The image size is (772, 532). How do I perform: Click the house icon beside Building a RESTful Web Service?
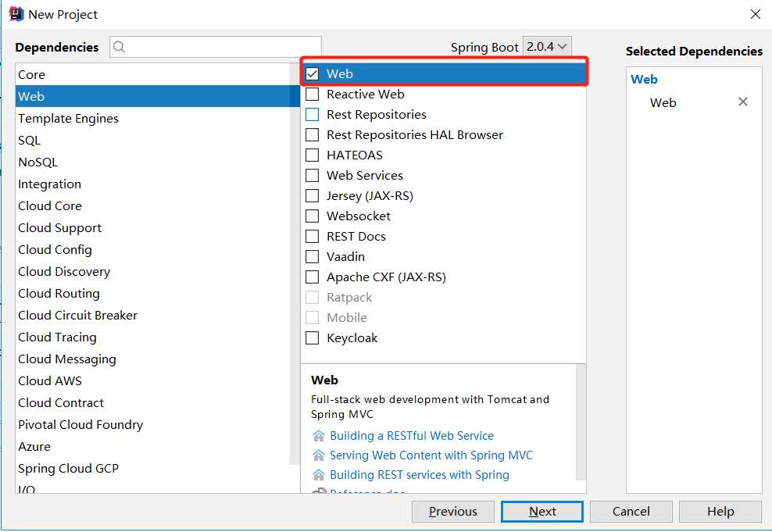(x=319, y=436)
